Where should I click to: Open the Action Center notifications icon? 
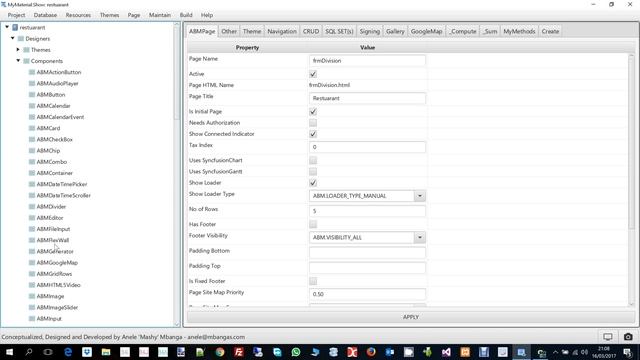pos(628,352)
